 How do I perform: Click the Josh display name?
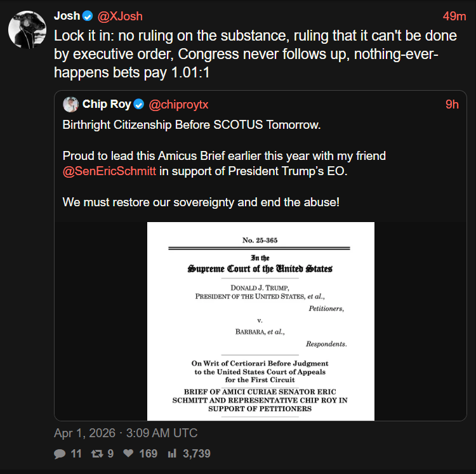(x=67, y=16)
